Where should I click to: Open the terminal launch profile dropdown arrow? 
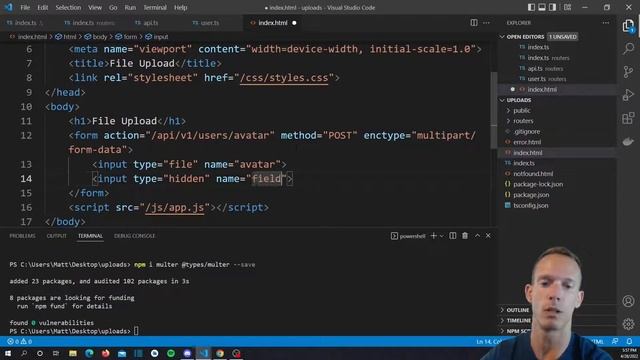(x=442, y=236)
